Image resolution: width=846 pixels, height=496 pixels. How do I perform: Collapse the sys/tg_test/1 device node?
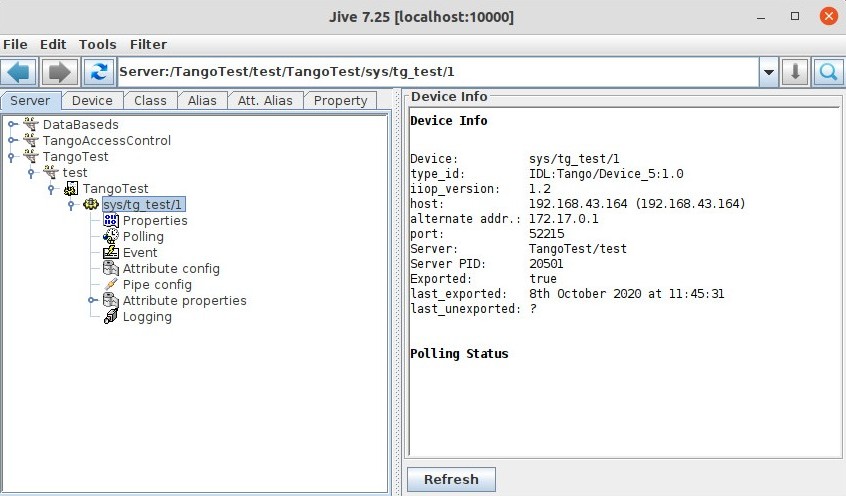pos(71,205)
